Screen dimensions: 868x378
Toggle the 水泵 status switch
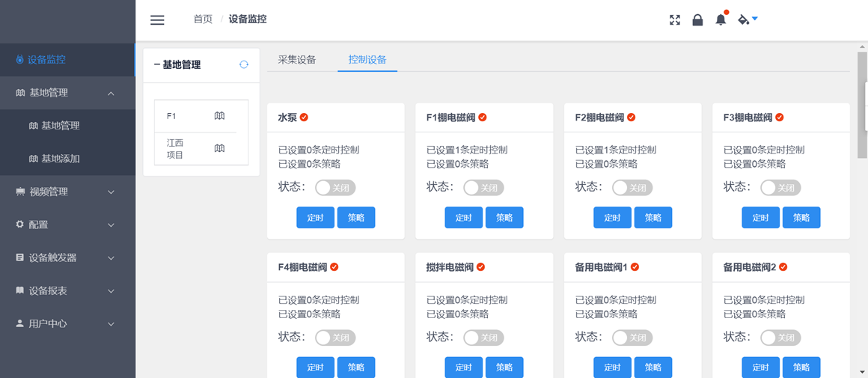(335, 188)
